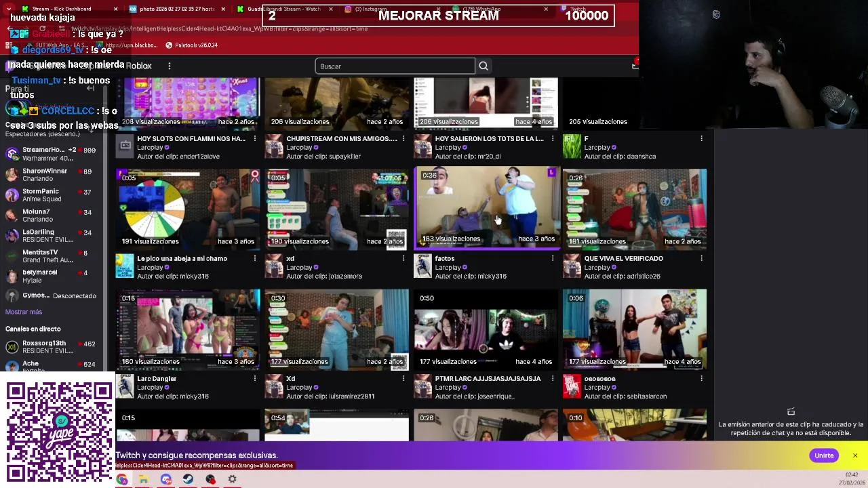Image resolution: width=868 pixels, height=488 pixels.
Task: Click Mostrar más in the sidebar
Action: [24, 312]
